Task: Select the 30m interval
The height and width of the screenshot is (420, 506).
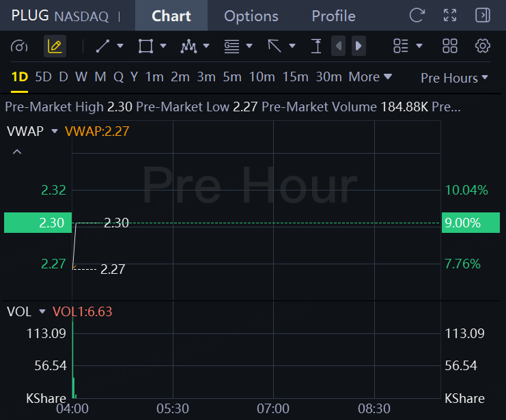Action: pyautogui.click(x=328, y=77)
